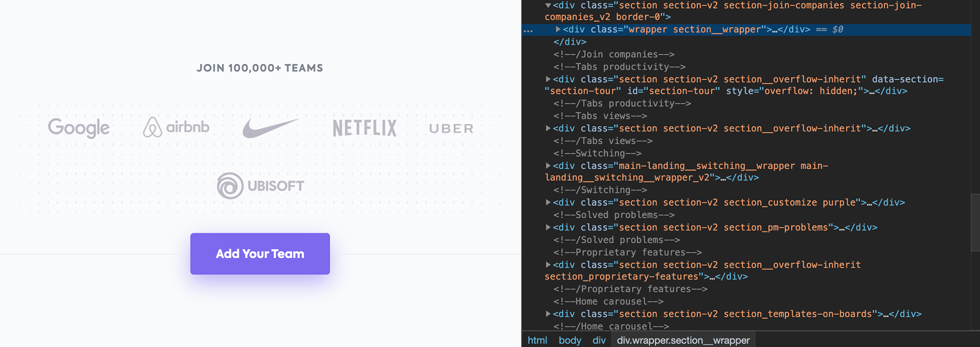Viewport: 980px width, 347px height.
Task: Select the opening Solved problems comment
Action: point(614,215)
